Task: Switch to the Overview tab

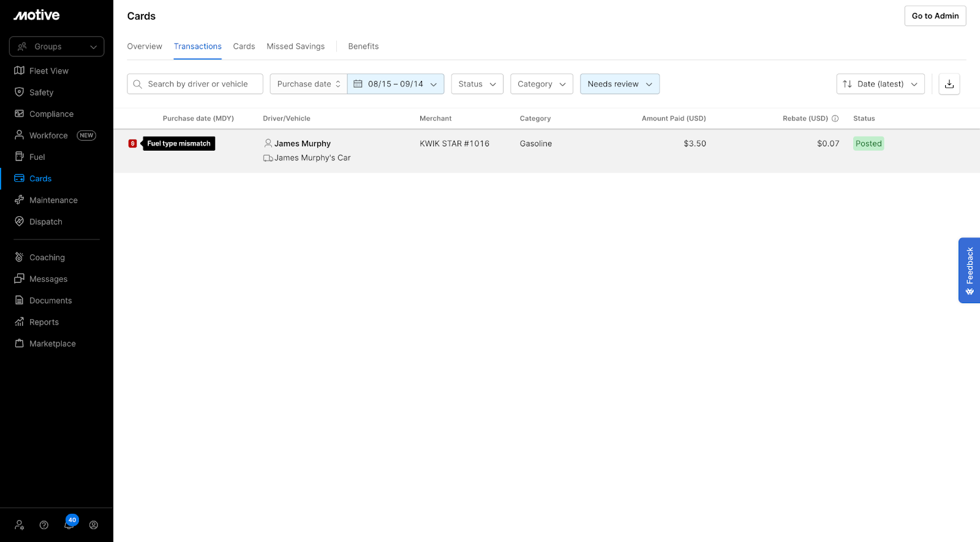Action: (x=145, y=47)
